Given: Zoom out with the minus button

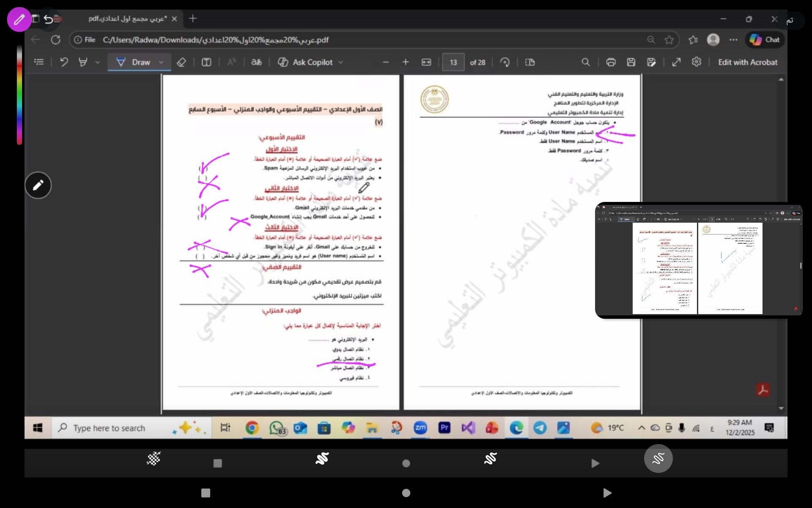Looking at the screenshot, I should pyautogui.click(x=385, y=62).
